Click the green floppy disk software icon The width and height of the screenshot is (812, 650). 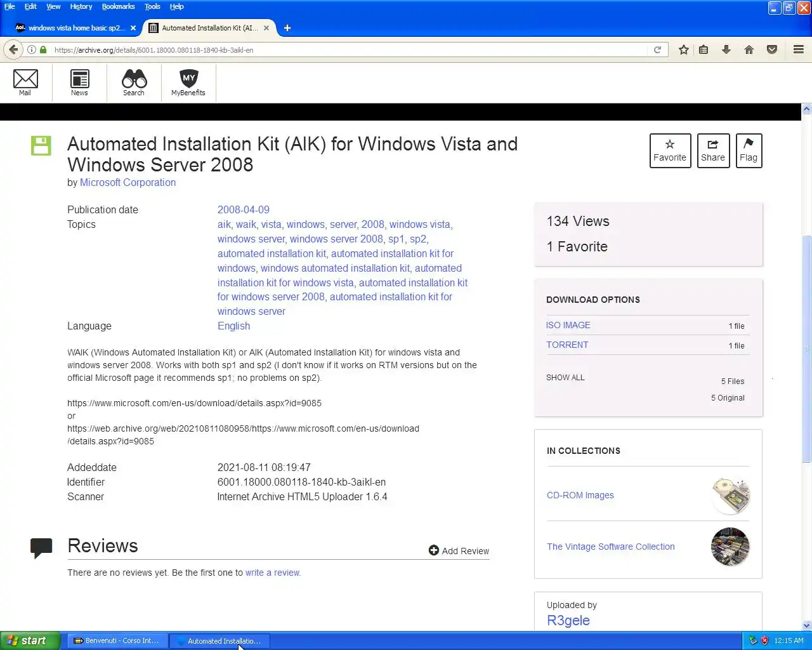pos(41,145)
